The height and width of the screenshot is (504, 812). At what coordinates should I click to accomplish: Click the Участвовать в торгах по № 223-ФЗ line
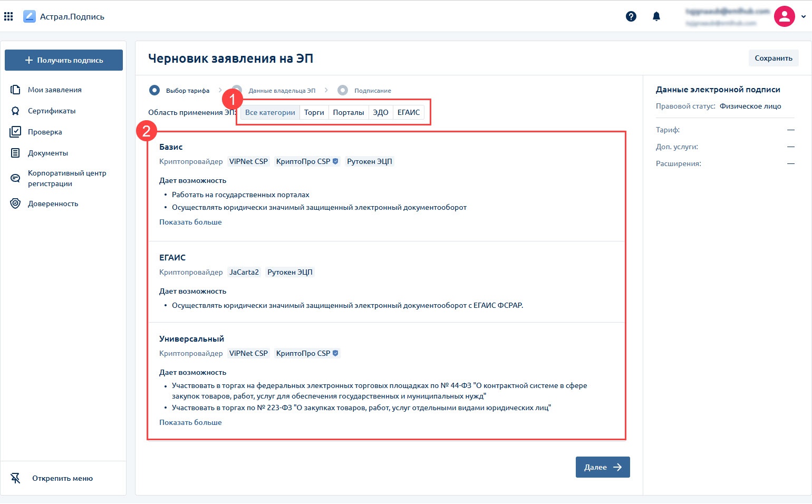(361, 408)
